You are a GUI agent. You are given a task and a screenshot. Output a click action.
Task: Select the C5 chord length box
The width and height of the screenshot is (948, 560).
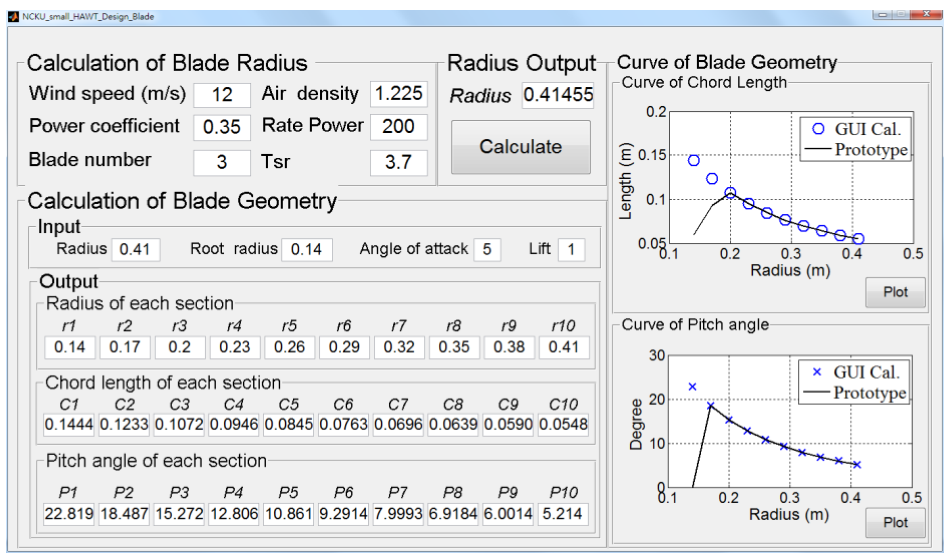[288, 425]
